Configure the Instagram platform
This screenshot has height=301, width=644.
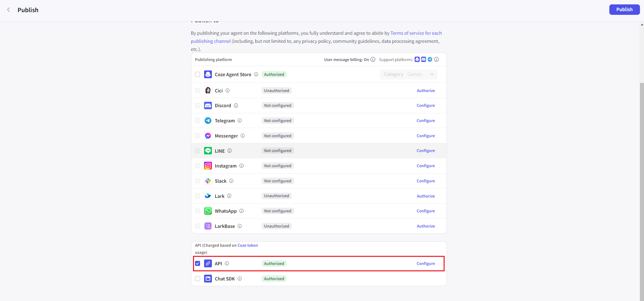point(426,166)
